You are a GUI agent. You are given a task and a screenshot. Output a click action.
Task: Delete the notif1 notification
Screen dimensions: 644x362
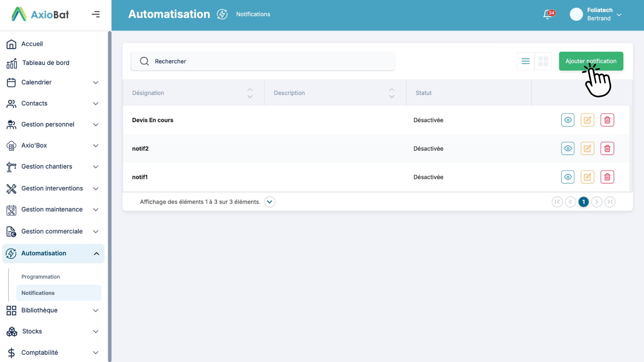(x=607, y=177)
